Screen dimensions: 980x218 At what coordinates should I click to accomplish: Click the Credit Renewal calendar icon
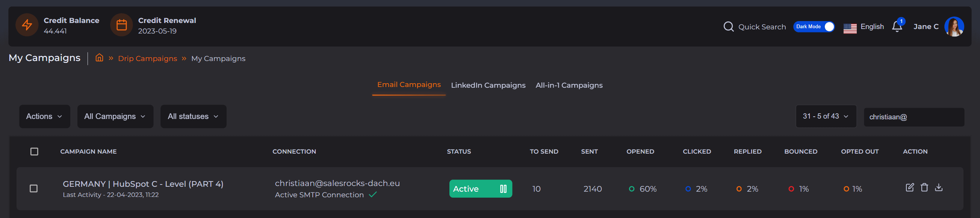[x=121, y=25]
